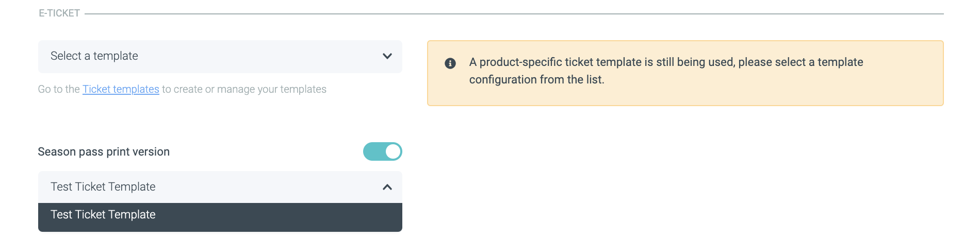Image resolution: width=980 pixels, height=238 pixels.
Task: Click the E-TICKET section heading
Action: [x=59, y=13]
